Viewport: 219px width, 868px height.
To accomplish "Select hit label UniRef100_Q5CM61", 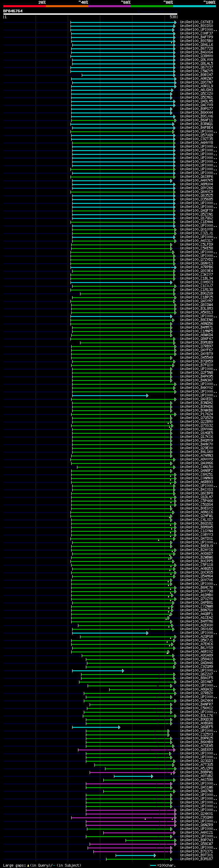I will 196,98.
